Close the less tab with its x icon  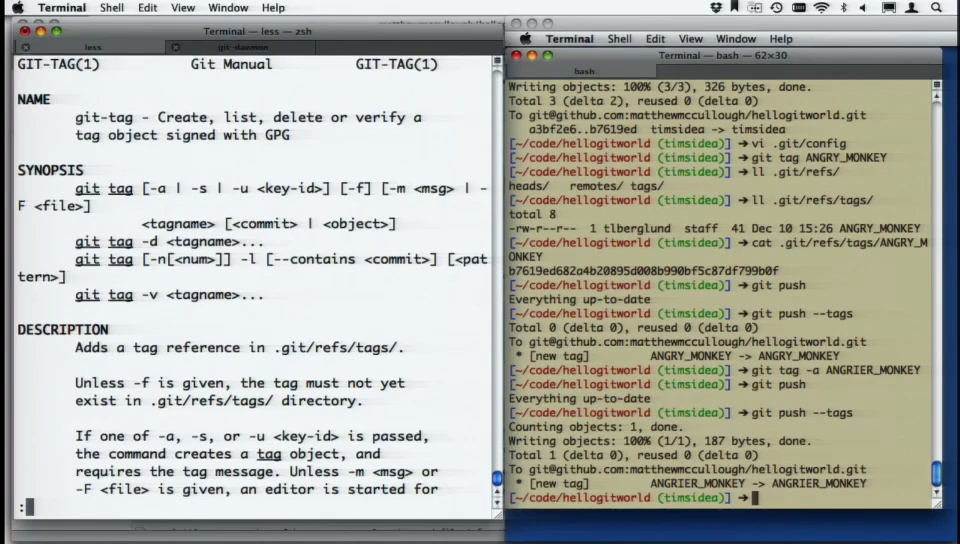click(x=26, y=47)
